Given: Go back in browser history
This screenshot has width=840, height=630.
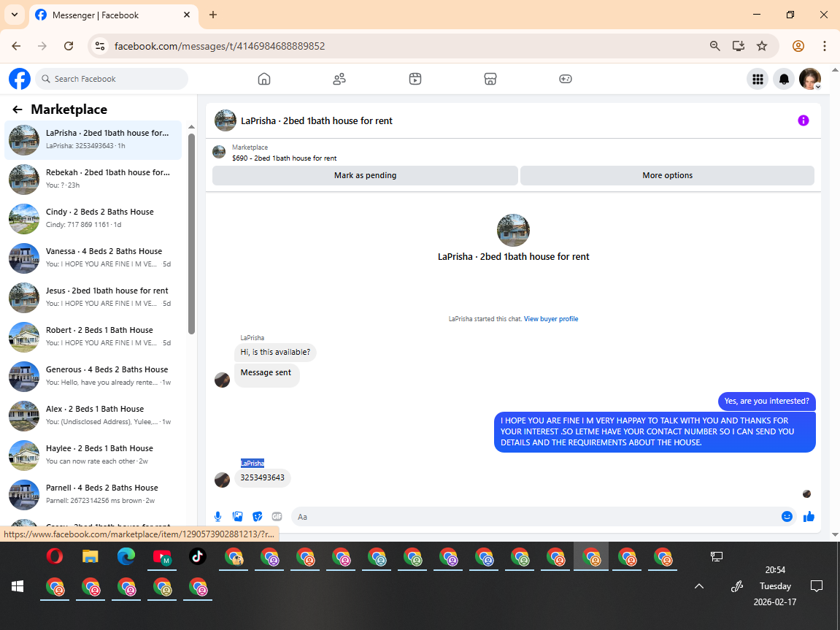Looking at the screenshot, I should point(16,46).
